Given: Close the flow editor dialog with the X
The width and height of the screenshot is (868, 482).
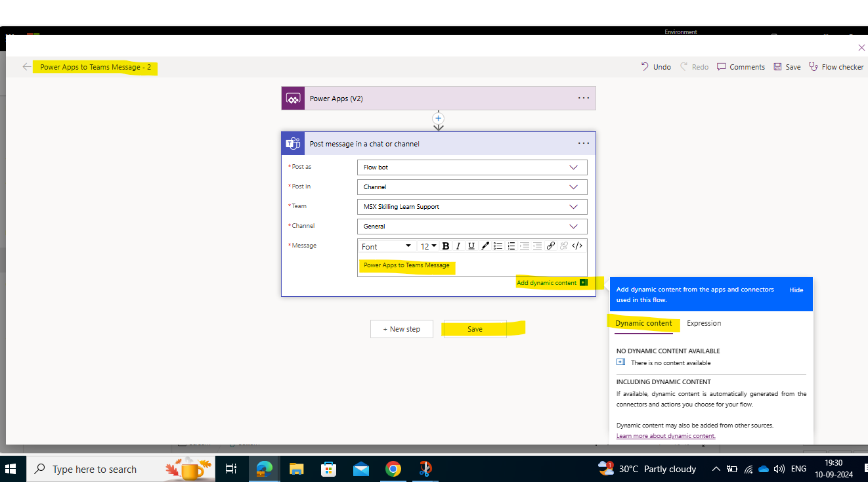Looking at the screenshot, I should 861,47.
